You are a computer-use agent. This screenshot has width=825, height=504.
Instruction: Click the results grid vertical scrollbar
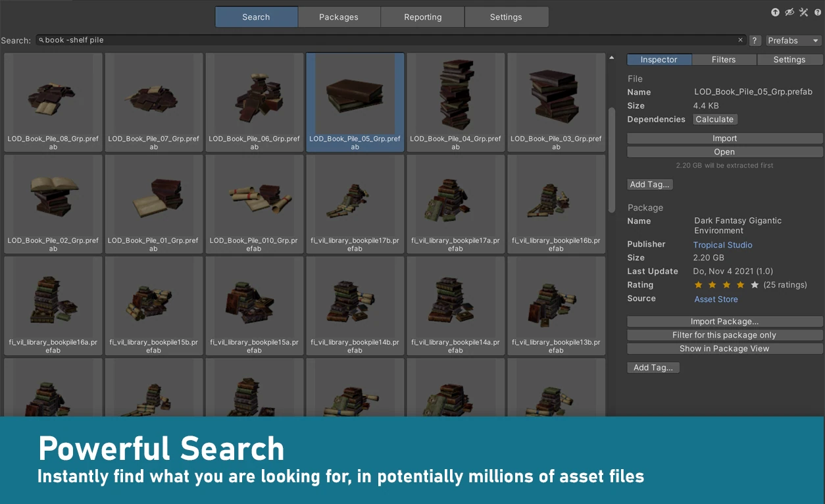611,160
